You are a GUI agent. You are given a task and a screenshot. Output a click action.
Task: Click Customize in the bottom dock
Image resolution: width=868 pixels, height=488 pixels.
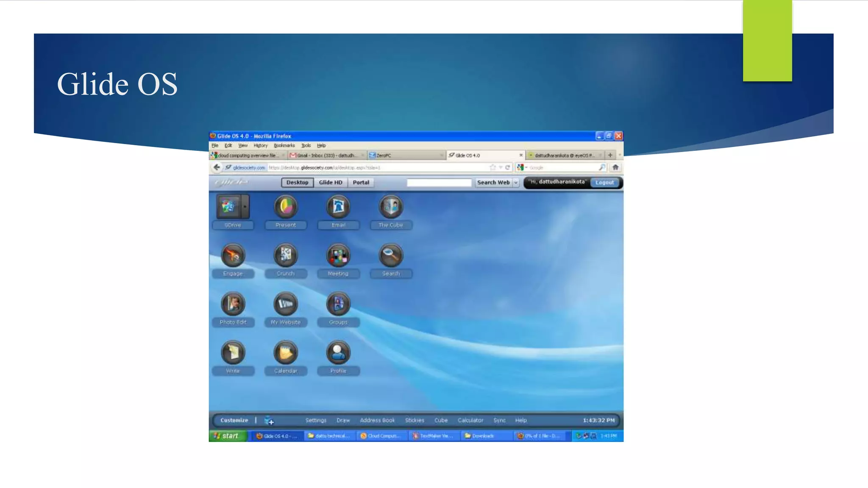pos(234,420)
